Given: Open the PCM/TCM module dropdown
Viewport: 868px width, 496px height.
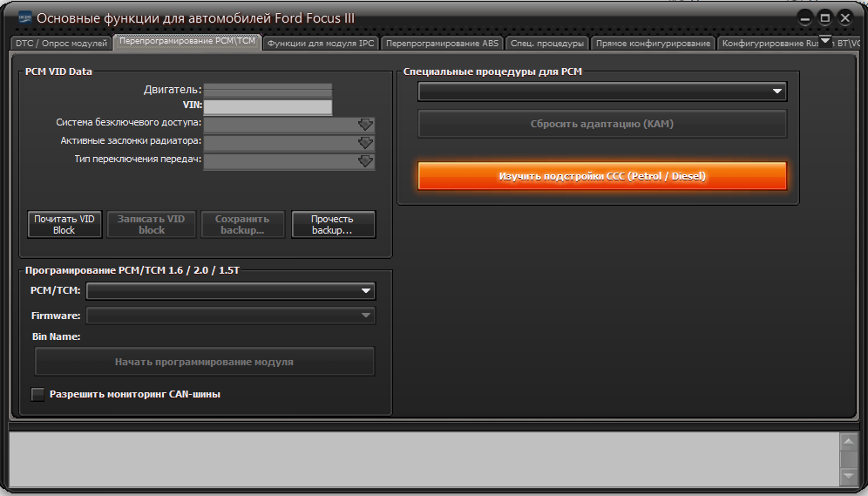Looking at the screenshot, I should pyautogui.click(x=366, y=291).
